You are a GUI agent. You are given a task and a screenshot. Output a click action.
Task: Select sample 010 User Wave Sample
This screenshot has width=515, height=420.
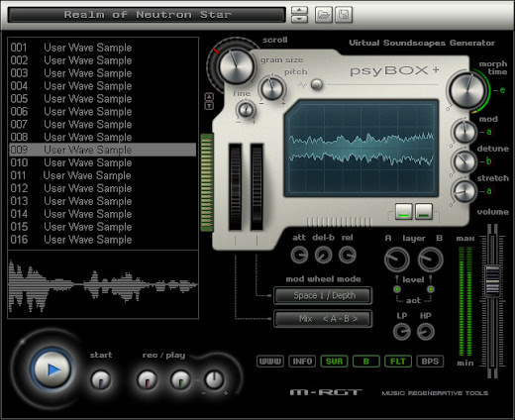(x=103, y=162)
